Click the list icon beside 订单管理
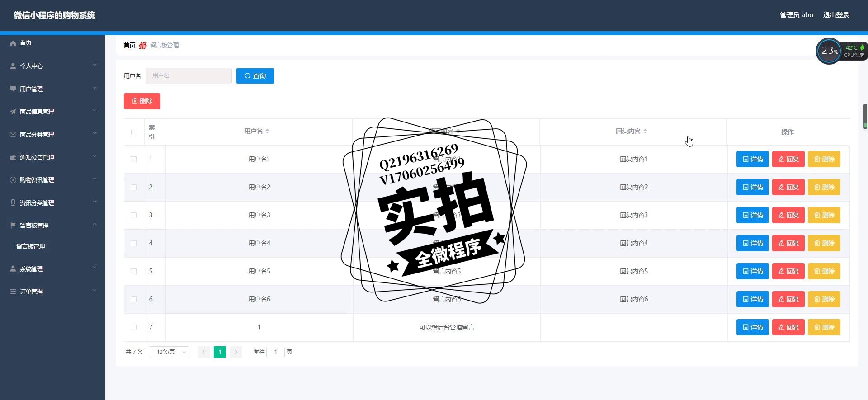The height and width of the screenshot is (400, 868). (x=13, y=292)
